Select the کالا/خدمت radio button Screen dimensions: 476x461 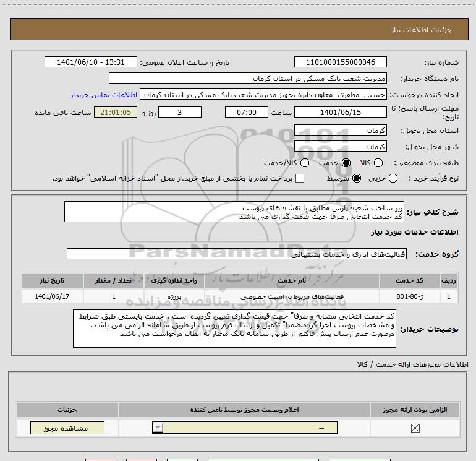click(x=305, y=163)
